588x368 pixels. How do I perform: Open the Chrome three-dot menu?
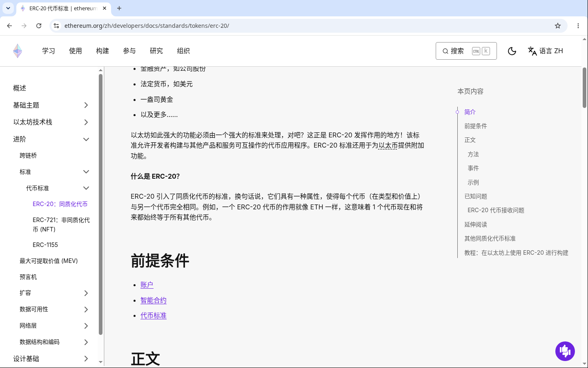click(578, 26)
